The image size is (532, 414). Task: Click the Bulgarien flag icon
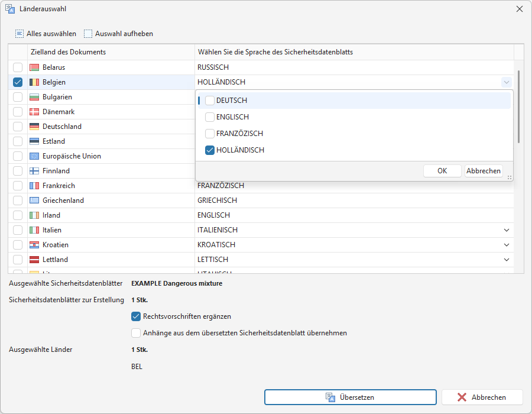click(34, 97)
